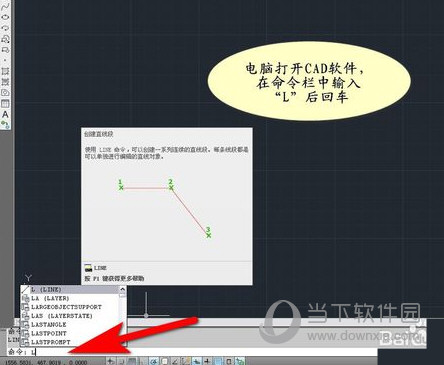
Task: Select the Spline tool in the draw toolbar
Action: point(5,6)
